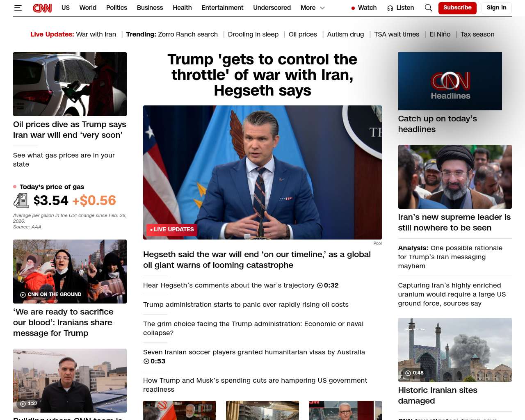525x420 pixels.
Task: Click the LIVE UPDATES badge on Hegseth photo
Action: point(172,230)
